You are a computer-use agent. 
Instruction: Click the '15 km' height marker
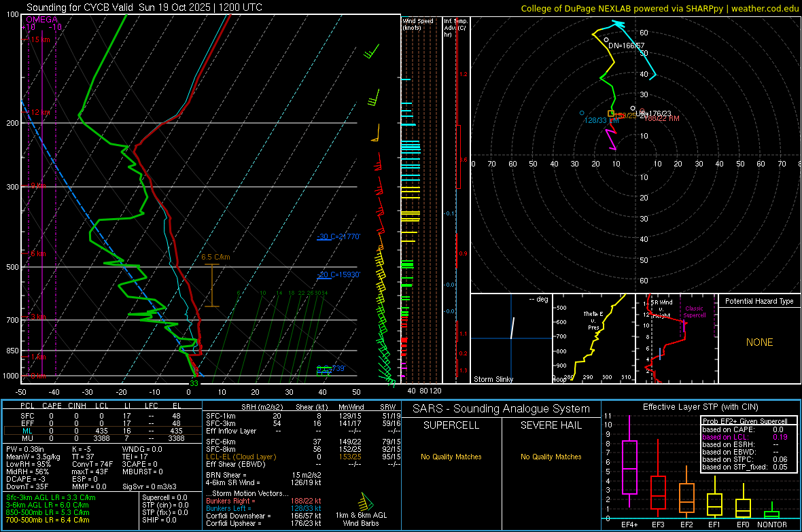[x=41, y=39]
